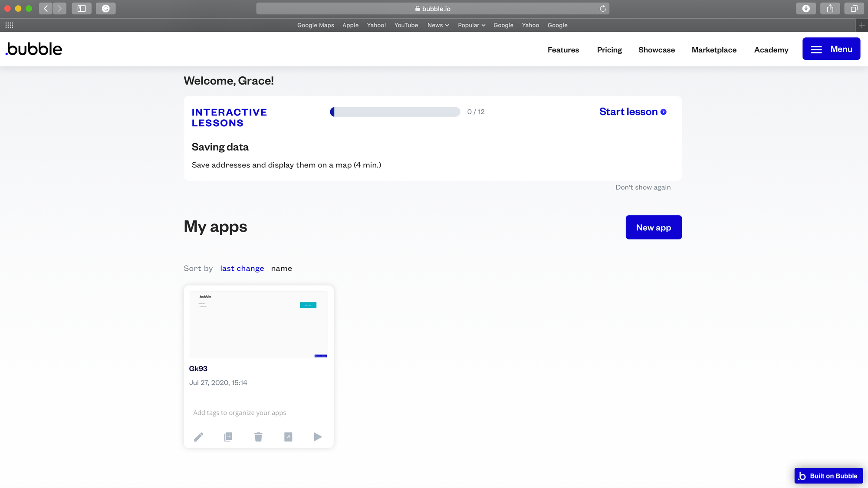Click the Safari share icon
This screenshot has height=488, width=868.
pyautogui.click(x=830, y=9)
